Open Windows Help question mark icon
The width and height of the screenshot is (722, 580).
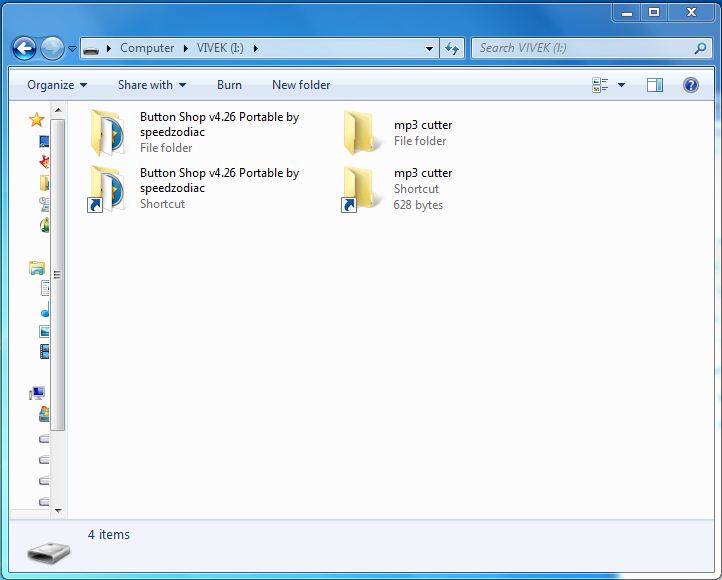pyautogui.click(x=691, y=85)
